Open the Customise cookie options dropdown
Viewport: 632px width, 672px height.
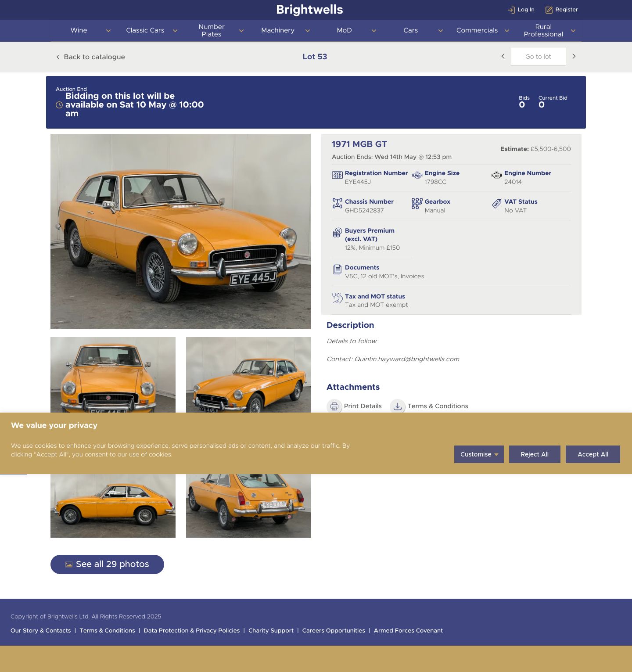pyautogui.click(x=479, y=454)
